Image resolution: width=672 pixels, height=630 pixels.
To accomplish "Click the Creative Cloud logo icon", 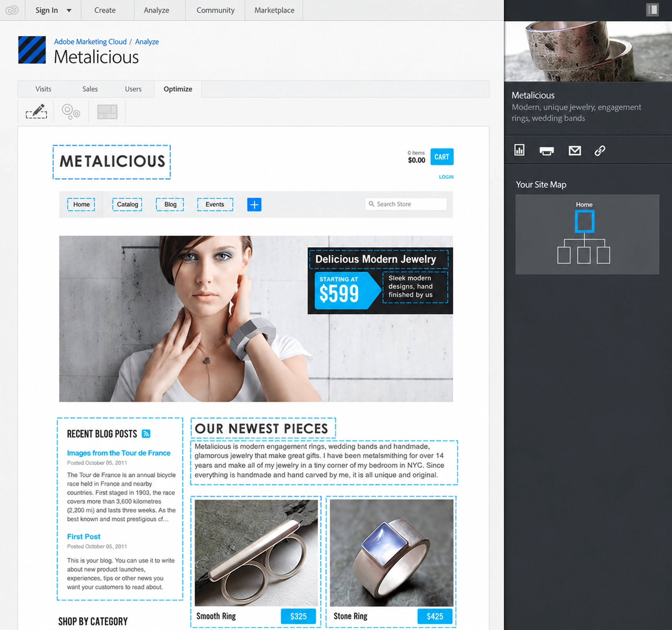I will pos(12,10).
